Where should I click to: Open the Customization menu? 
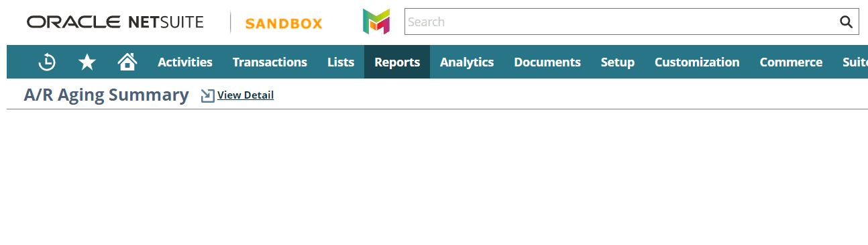[x=697, y=62]
